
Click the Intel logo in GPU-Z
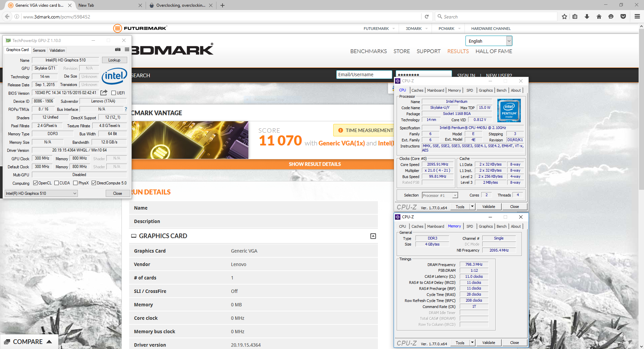pyautogui.click(x=114, y=76)
